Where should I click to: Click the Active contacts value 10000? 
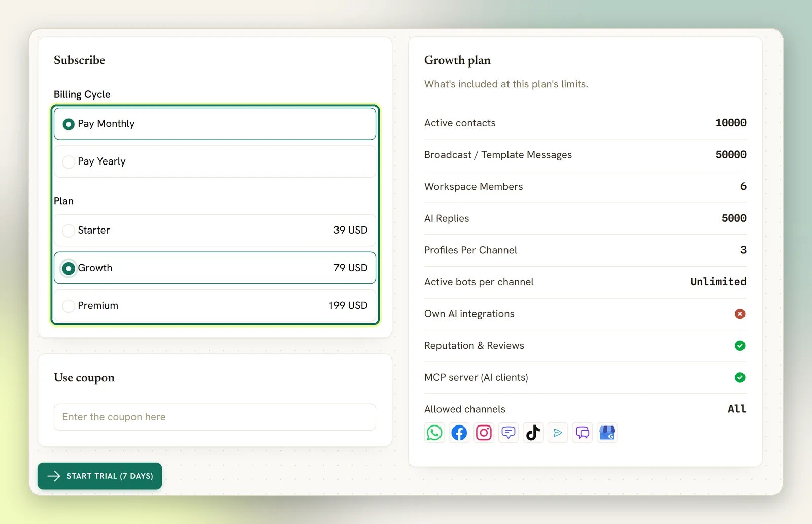click(x=731, y=123)
